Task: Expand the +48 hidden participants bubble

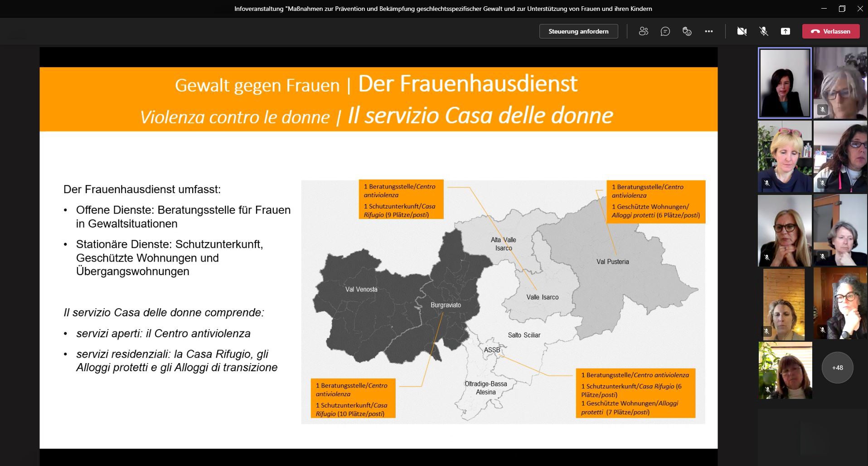Action: (837, 368)
